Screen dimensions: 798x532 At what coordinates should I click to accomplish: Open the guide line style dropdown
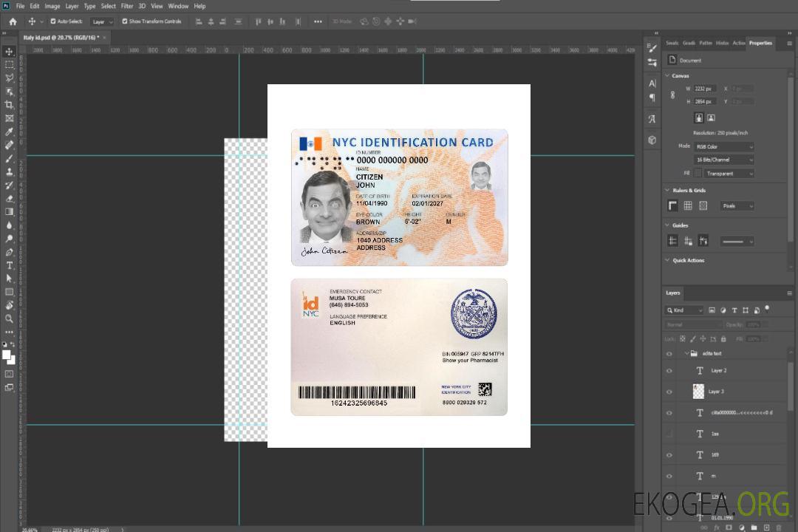pyautogui.click(x=737, y=242)
